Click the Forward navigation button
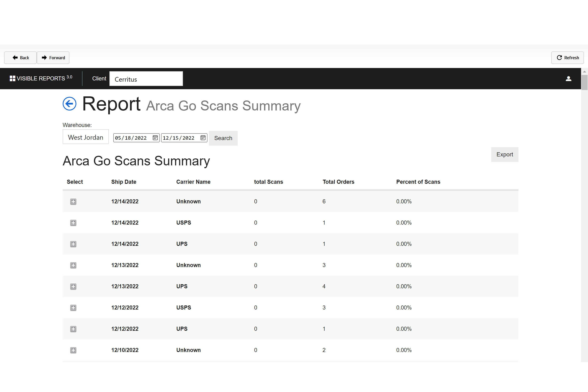 click(x=53, y=58)
